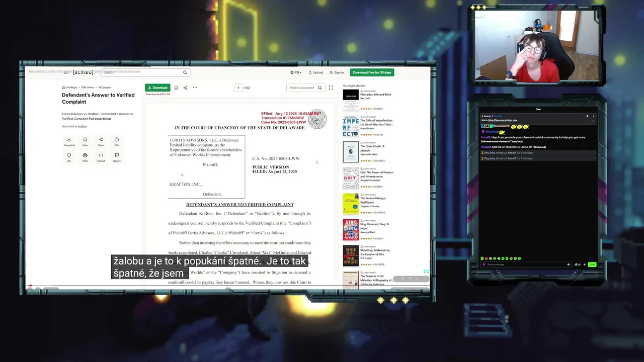Image resolution: width=644 pixels, height=362 pixels.
Task: Click Download free for 30 days
Action: pos(372,72)
